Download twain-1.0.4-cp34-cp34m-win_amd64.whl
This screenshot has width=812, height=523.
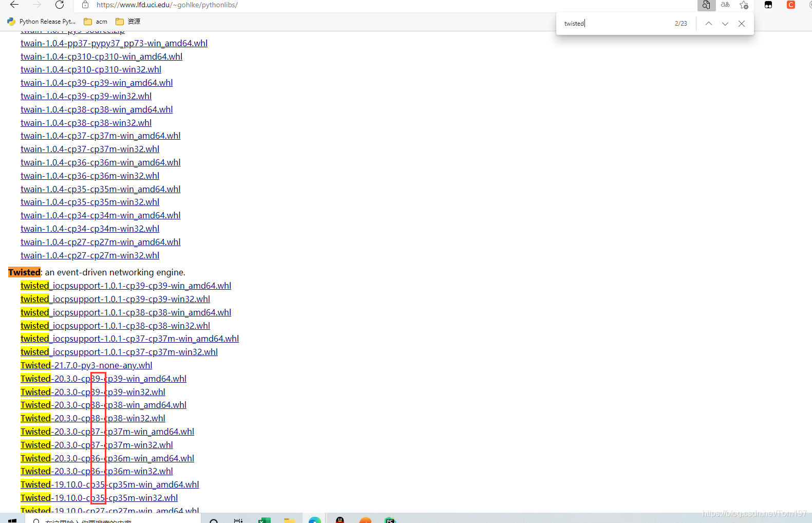pos(101,215)
